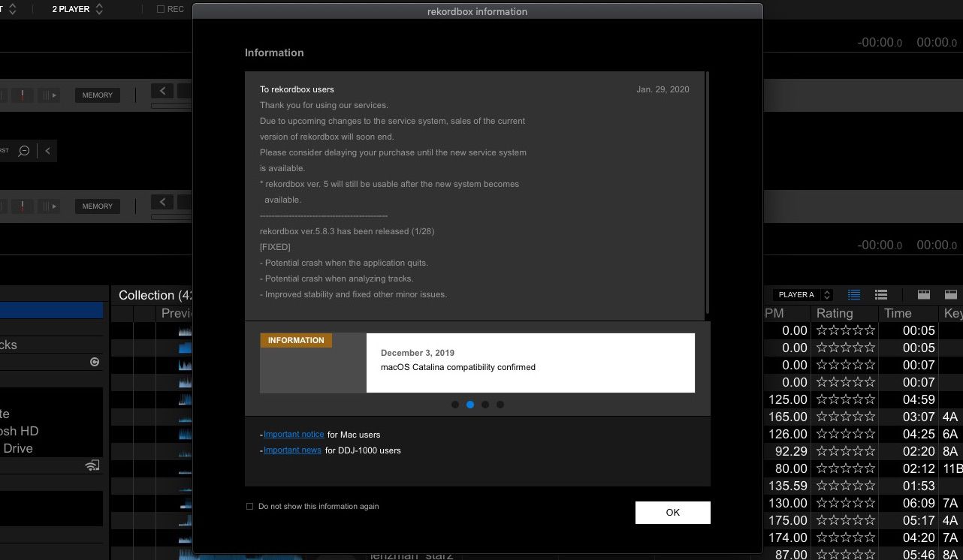This screenshot has width=963, height=560.
Task: Click the BPM value 135.59
Action: tap(788, 486)
